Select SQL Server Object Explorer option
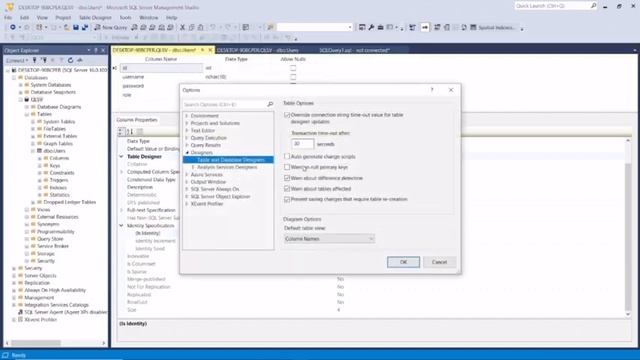 point(220,196)
